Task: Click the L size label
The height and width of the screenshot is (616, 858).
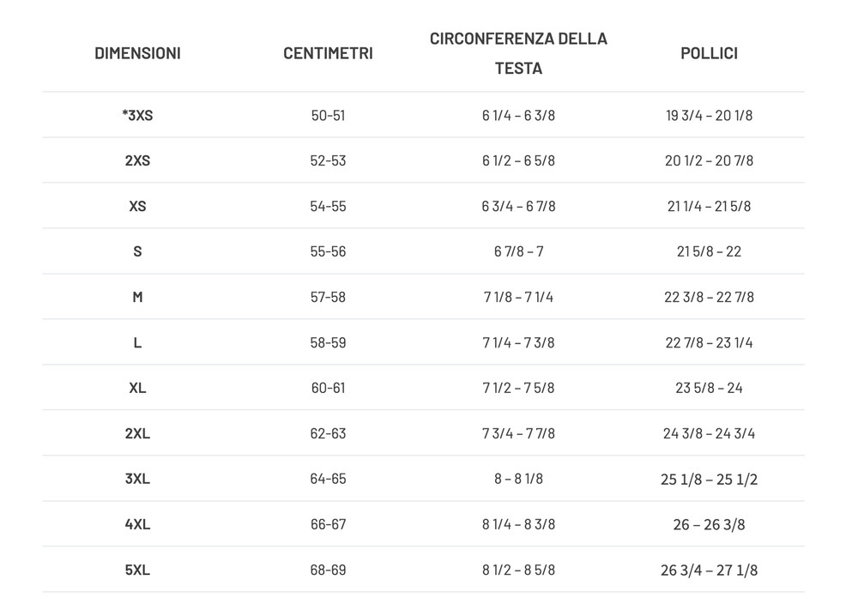Action: coord(137,342)
